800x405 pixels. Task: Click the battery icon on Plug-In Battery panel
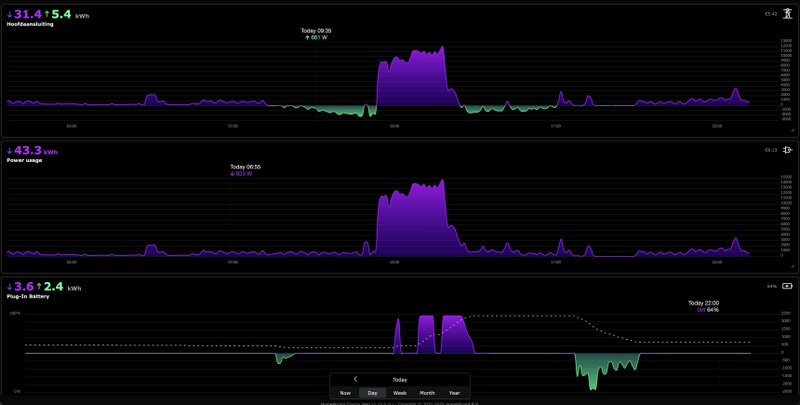tap(788, 286)
